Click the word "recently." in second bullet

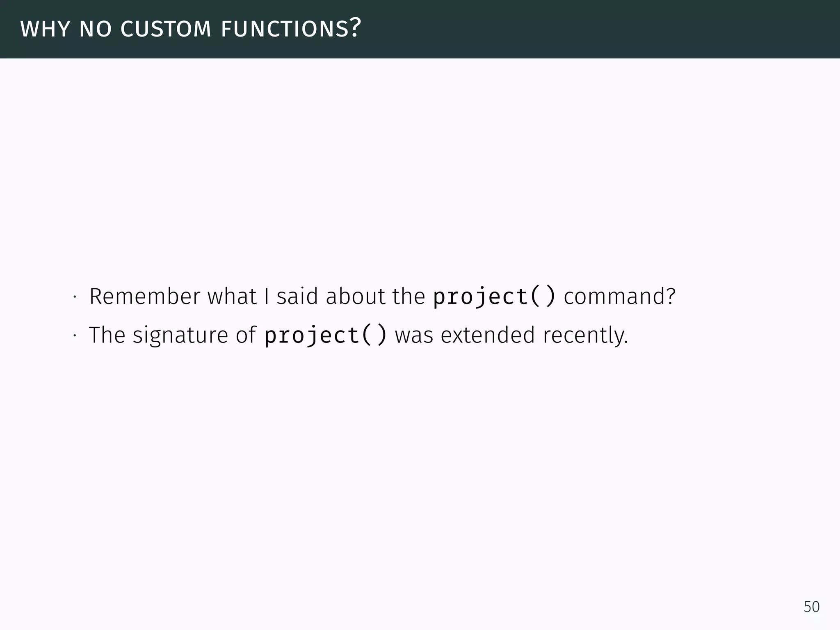click(585, 335)
